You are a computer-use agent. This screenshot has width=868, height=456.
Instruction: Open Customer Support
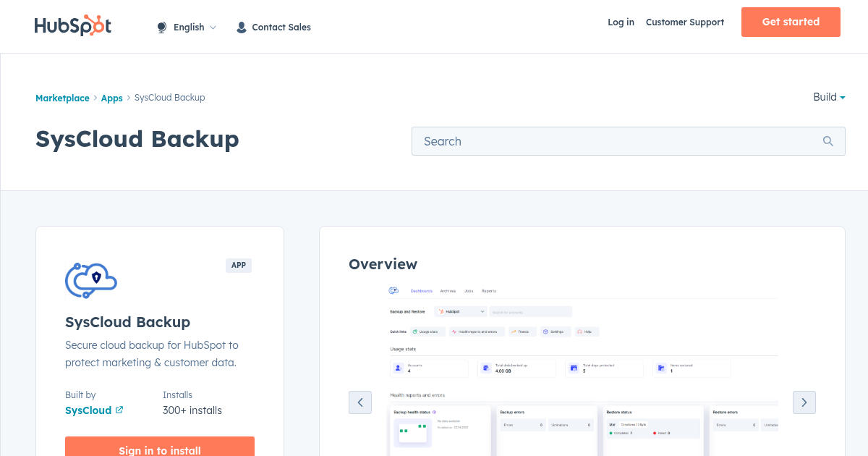tap(684, 22)
